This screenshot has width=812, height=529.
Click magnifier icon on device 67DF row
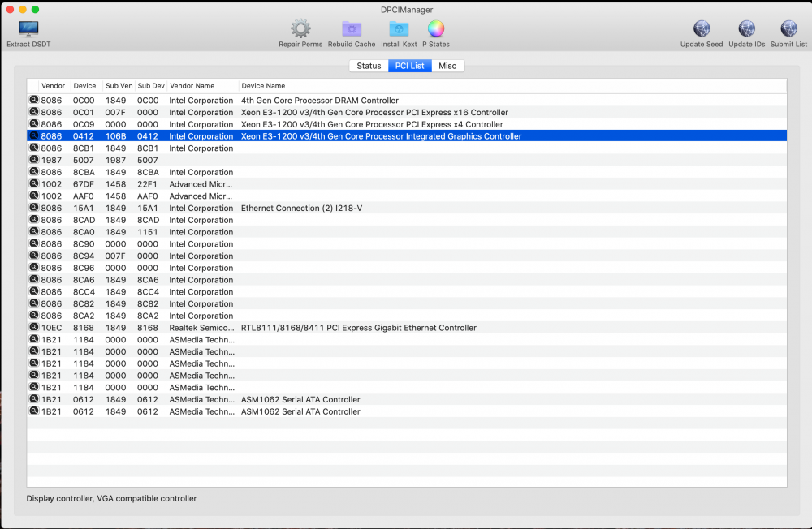coord(33,183)
